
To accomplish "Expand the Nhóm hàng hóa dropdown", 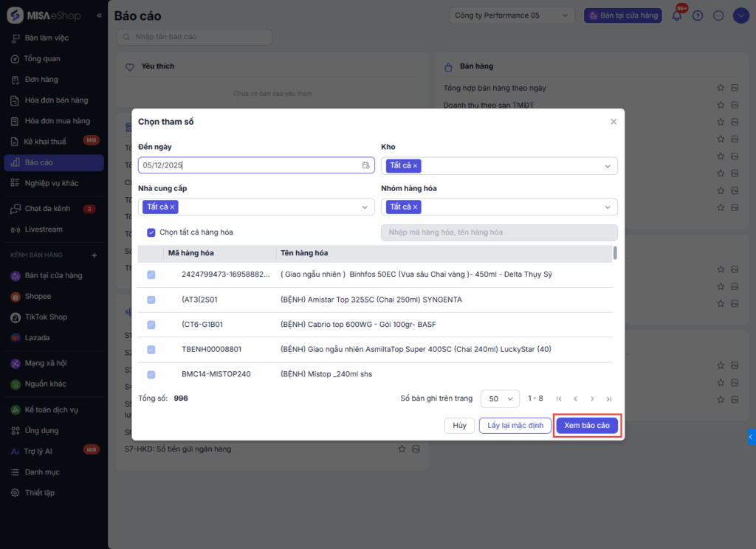I will (x=608, y=207).
